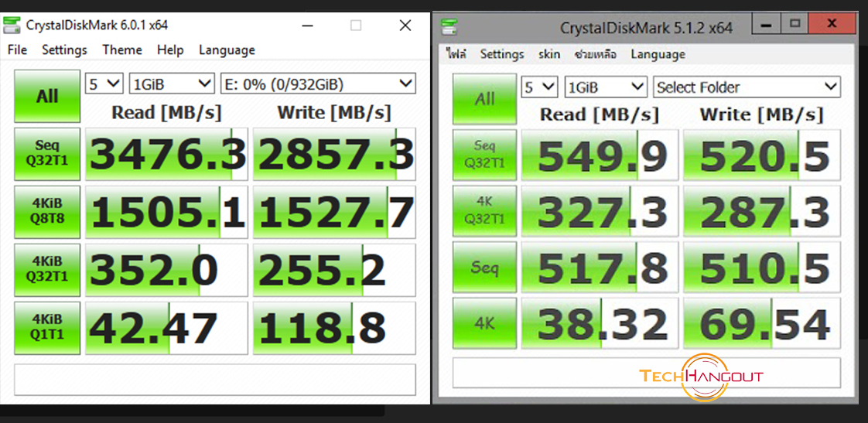
Task: Click the 2857.3 sequential write result
Action: click(334, 154)
